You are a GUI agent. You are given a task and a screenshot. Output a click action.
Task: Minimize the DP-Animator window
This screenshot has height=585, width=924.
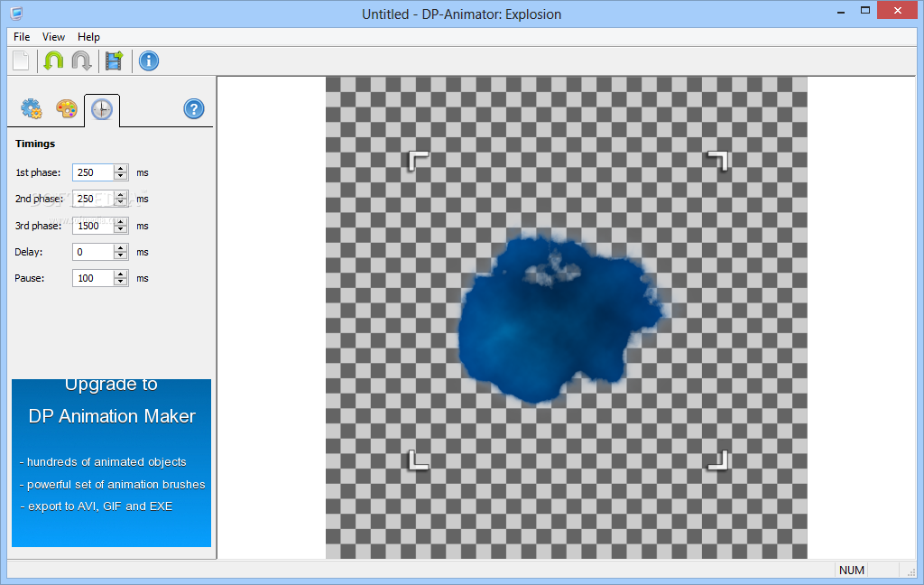(x=841, y=11)
